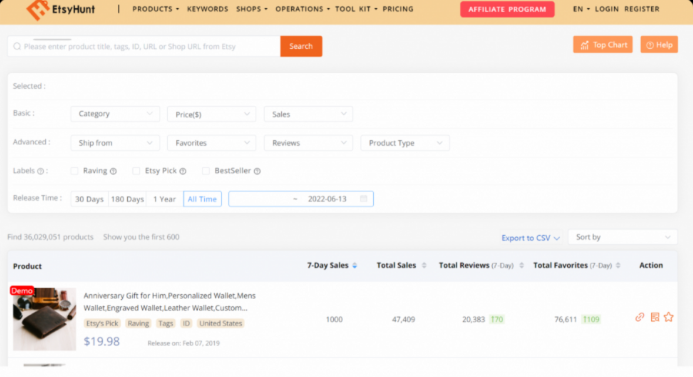Open the TOOL KIT menu
Viewport: 693px width, 377px height.
[356, 9]
